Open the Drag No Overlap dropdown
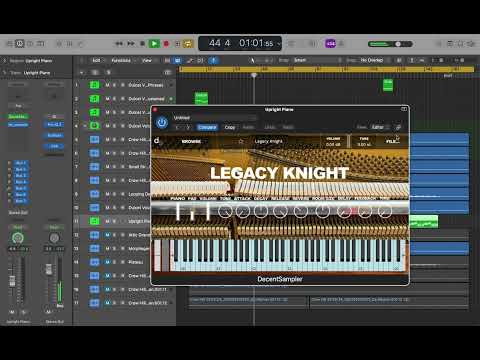Image resolution: width=480 pixels, height=360 pixels. pyautogui.click(x=374, y=60)
